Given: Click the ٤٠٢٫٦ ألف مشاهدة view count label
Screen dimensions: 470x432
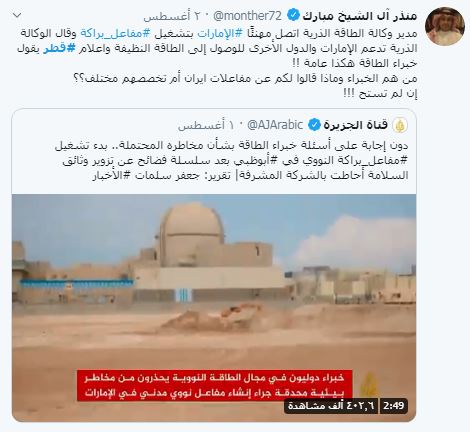Looking at the screenshot, I should pyautogui.click(x=331, y=406).
